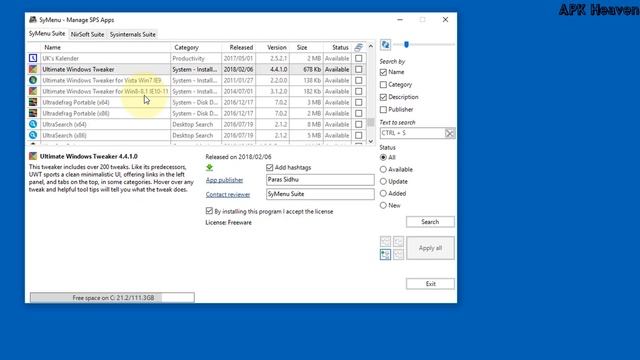Tick the checkbox for UltraSearch (x64)

click(x=358, y=124)
